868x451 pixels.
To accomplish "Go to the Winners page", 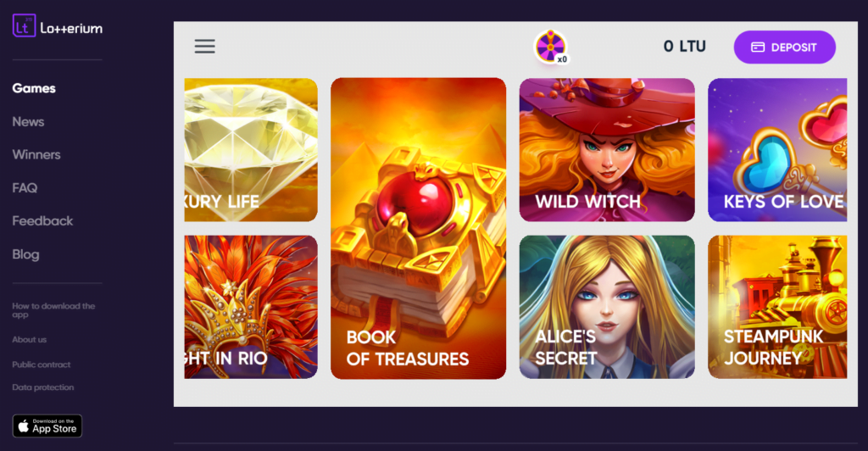I will tap(36, 155).
